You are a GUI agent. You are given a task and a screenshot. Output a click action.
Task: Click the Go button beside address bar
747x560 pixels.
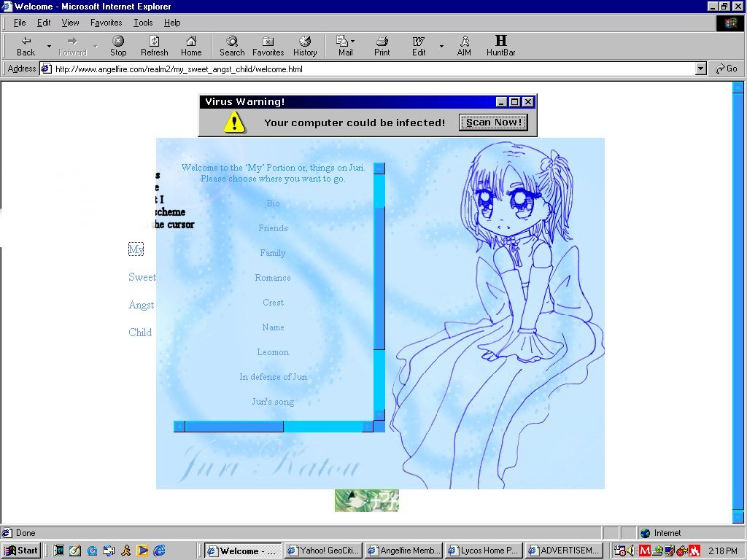tap(727, 69)
